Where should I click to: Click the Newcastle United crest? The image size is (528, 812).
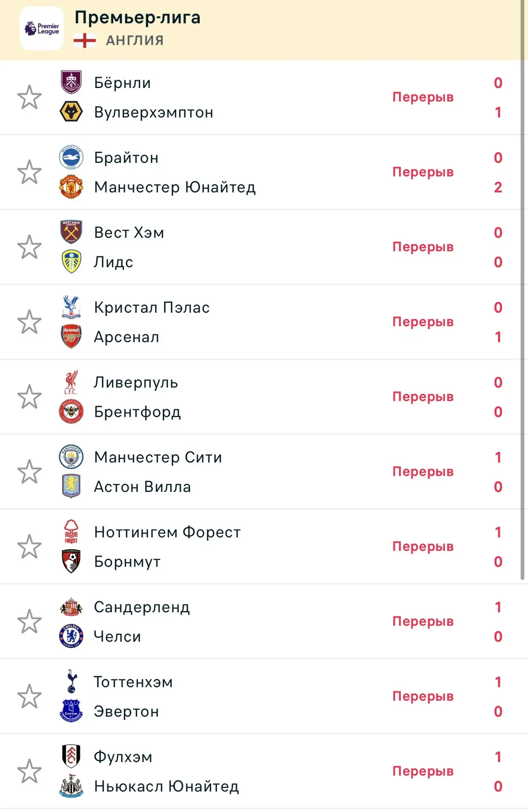click(71, 786)
